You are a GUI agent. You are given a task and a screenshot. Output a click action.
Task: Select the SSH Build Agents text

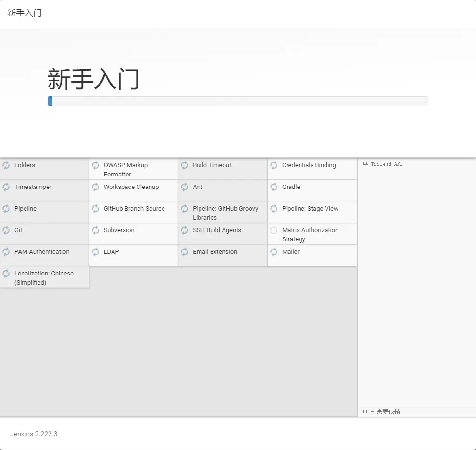pos(217,230)
